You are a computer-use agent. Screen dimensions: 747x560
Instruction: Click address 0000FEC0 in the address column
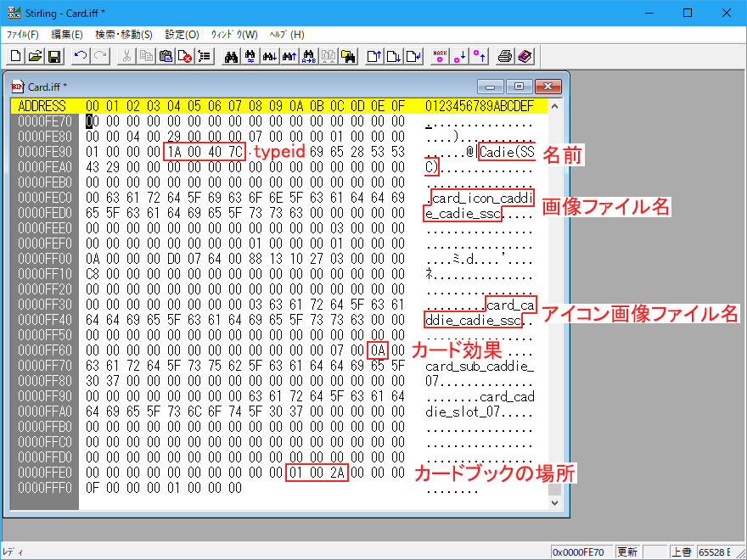(44, 198)
